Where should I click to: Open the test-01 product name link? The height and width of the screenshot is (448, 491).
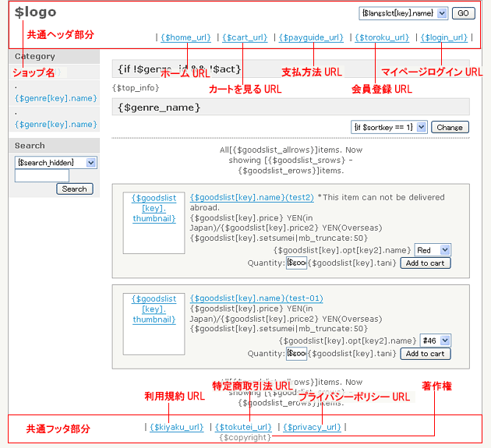pyautogui.click(x=256, y=298)
